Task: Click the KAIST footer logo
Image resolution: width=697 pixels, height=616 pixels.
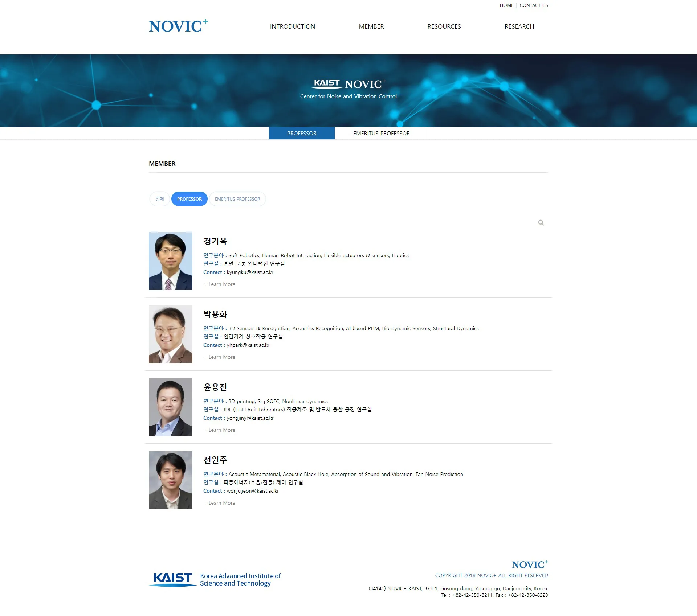Action: tap(172, 580)
